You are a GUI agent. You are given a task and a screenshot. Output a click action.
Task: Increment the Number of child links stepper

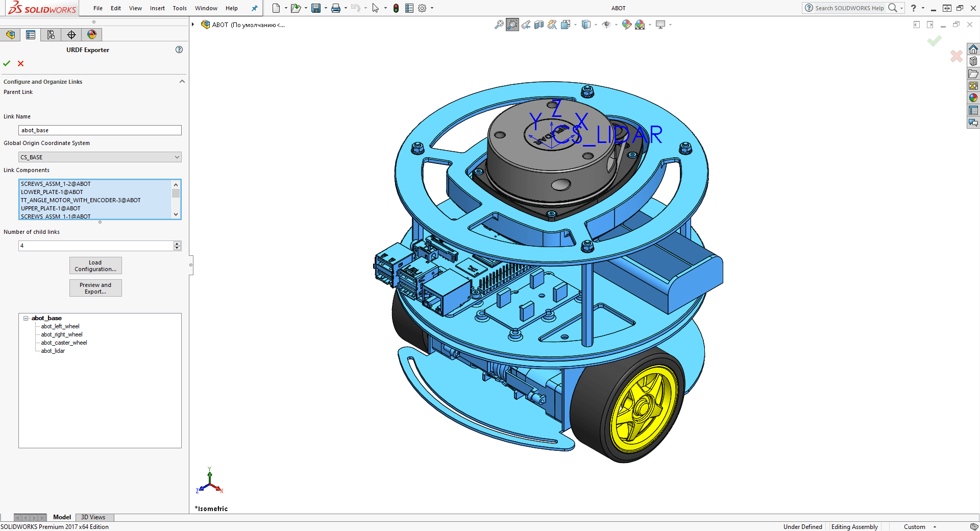coord(177,244)
